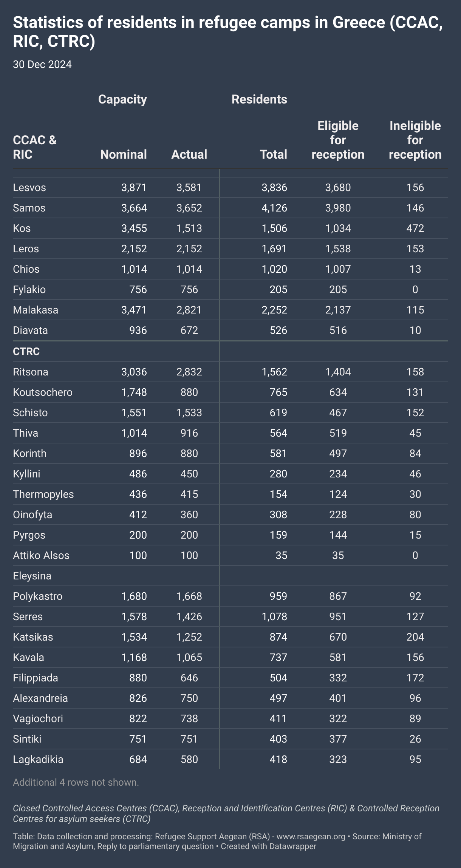Click the Residents group header
Image resolution: width=461 pixels, height=868 pixels.
(x=259, y=99)
